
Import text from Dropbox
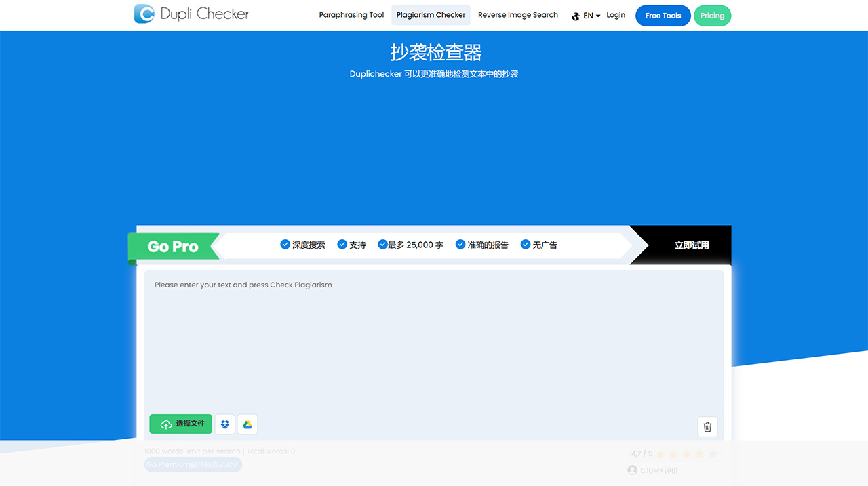(224, 424)
